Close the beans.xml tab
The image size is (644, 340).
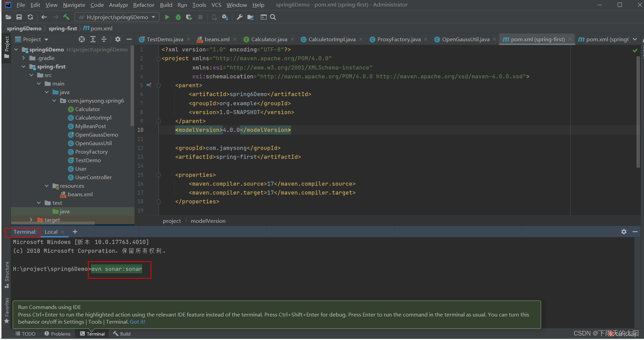tap(235, 40)
